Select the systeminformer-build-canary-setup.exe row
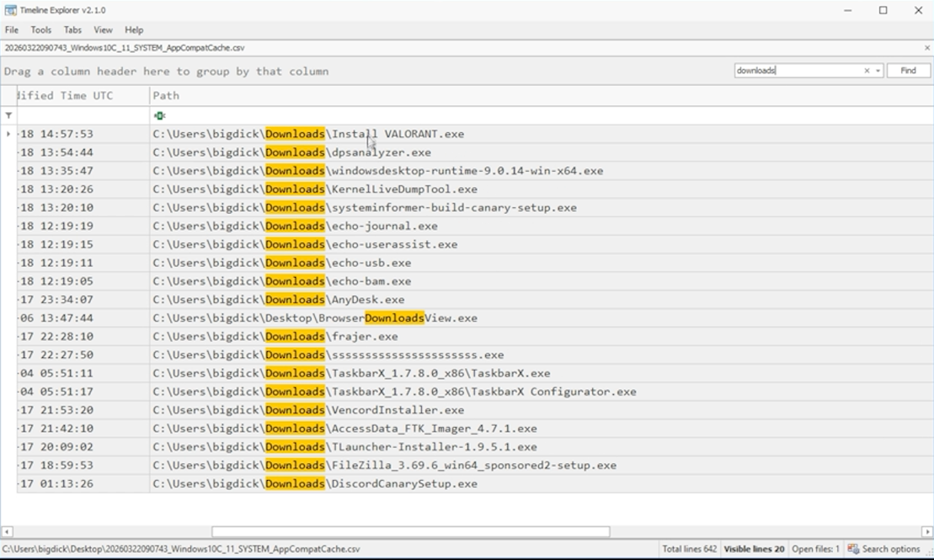Screen dimensions: 934x560 pyautogui.click(x=541, y=207)
